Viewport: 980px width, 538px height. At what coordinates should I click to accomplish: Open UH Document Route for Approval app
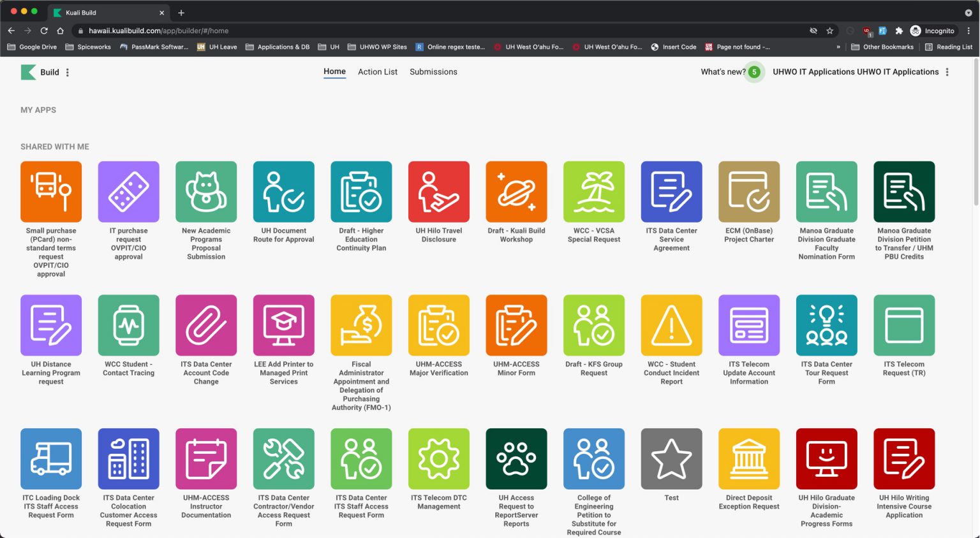(x=284, y=191)
